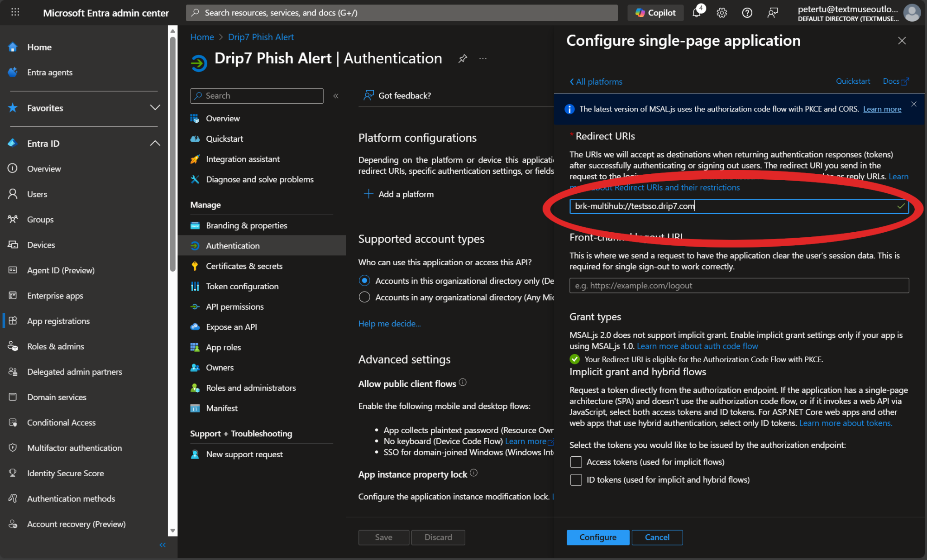Screen dimensions: 927x560
Task: Open Authentication methods in the sidebar
Action: click(71, 498)
